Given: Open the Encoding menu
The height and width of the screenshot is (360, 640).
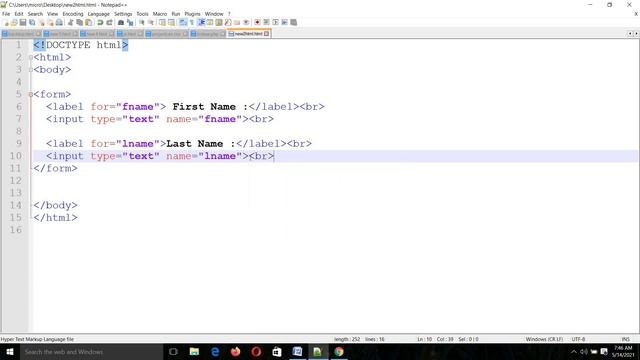Looking at the screenshot, I should 73,14.
